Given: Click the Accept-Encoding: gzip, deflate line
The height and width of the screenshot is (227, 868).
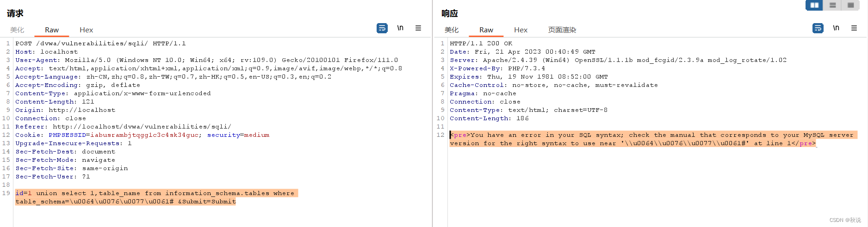Looking at the screenshot, I should [x=77, y=85].
